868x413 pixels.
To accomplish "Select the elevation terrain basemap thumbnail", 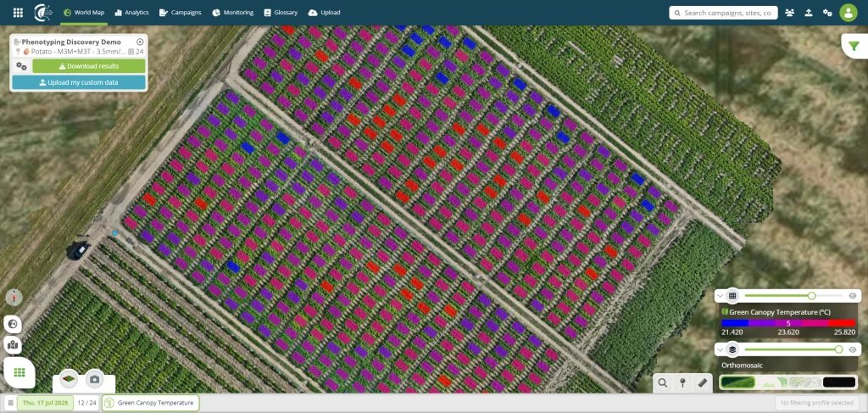I will [771, 382].
